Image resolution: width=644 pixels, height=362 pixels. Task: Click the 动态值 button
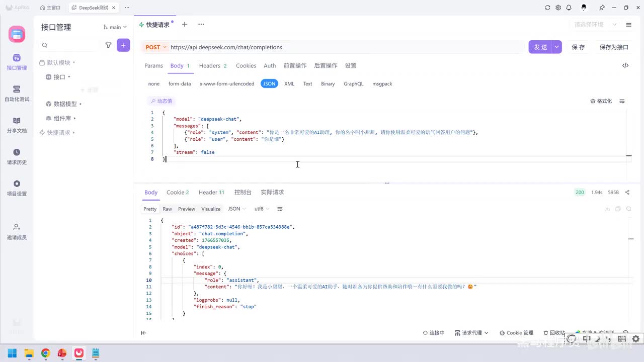tap(161, 101)
